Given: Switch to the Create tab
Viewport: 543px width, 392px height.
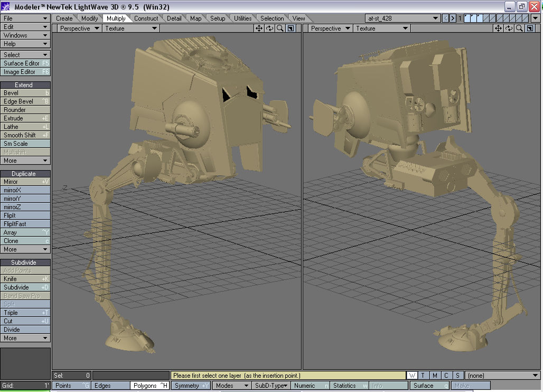Looking at the screenshot, I should click(64, 18).
